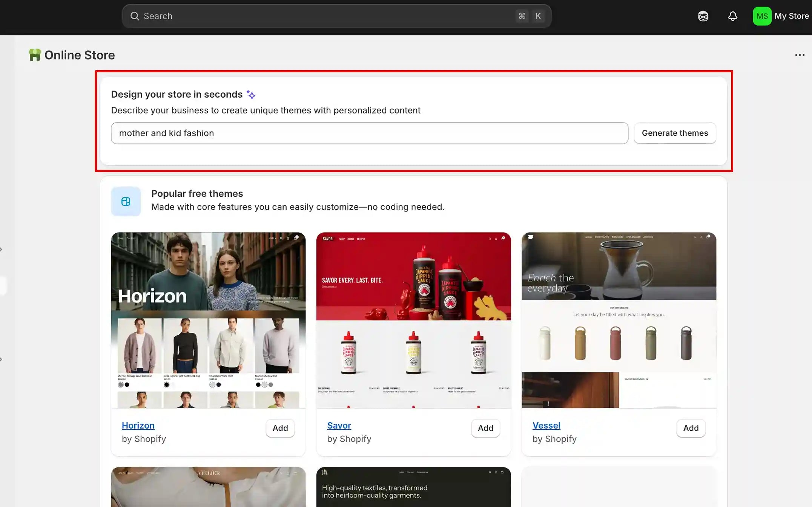Open the three-dot more actions menu
The width and height of the screenshot is (812, 507).
click(x=800, y=55)
